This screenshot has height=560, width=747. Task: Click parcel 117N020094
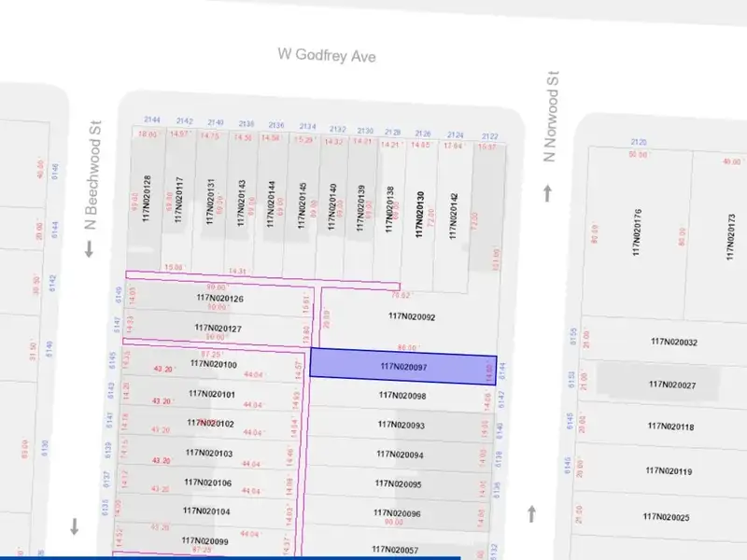click(400, 455)
